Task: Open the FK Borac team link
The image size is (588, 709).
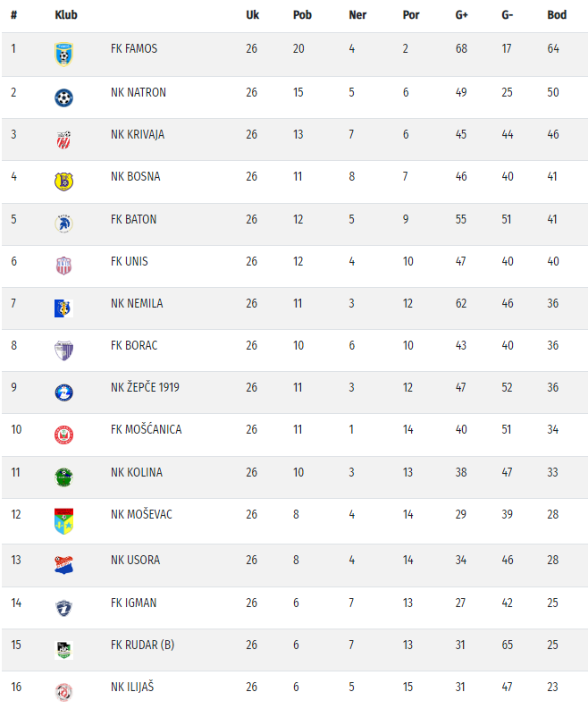Action: (x=134, y=345)
